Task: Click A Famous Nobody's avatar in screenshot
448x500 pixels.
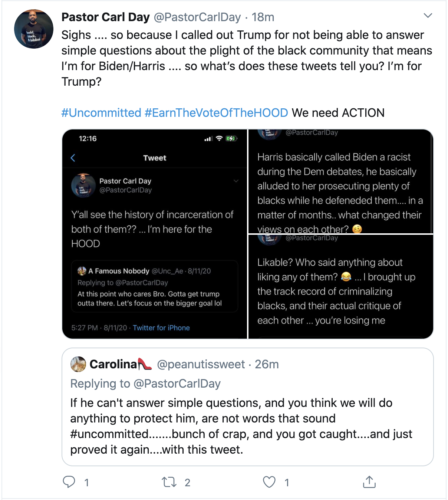Action: pyautogui.click(x=82, y=271)
